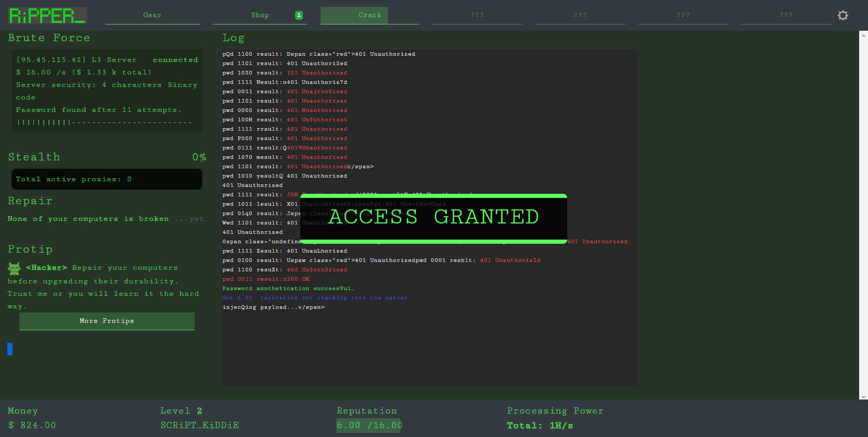Click the scrollbar up arrow
The image size is (868, 437).
[x=863, y=35]
